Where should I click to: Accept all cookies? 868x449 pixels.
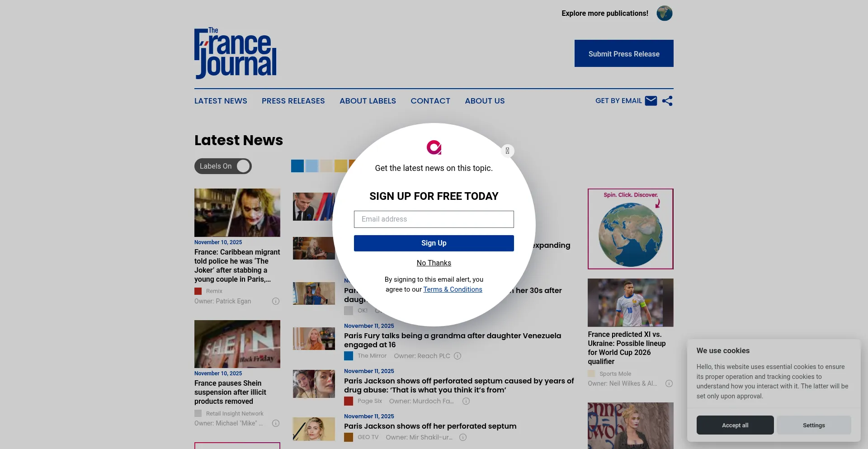[x=735, y=425]
